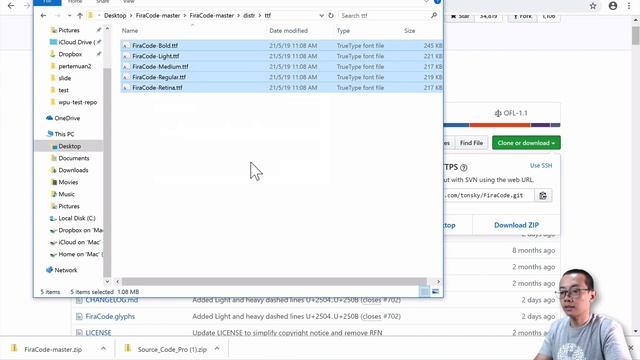Image resolution: width=640 pixels, height=360 pixels.
Task: Click horizontal scrollbar right arrow
Action: [438, 282]
